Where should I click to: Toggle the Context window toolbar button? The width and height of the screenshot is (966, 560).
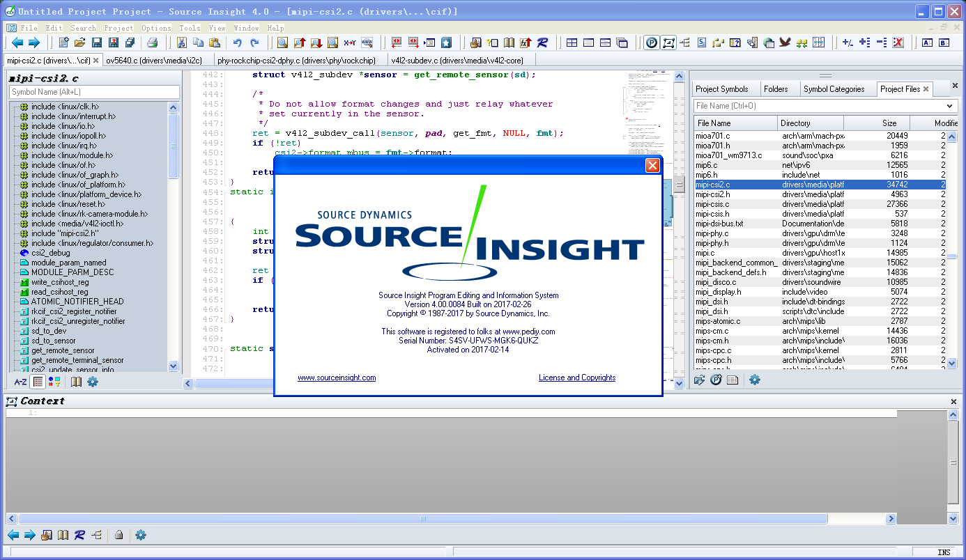point(668,42)
